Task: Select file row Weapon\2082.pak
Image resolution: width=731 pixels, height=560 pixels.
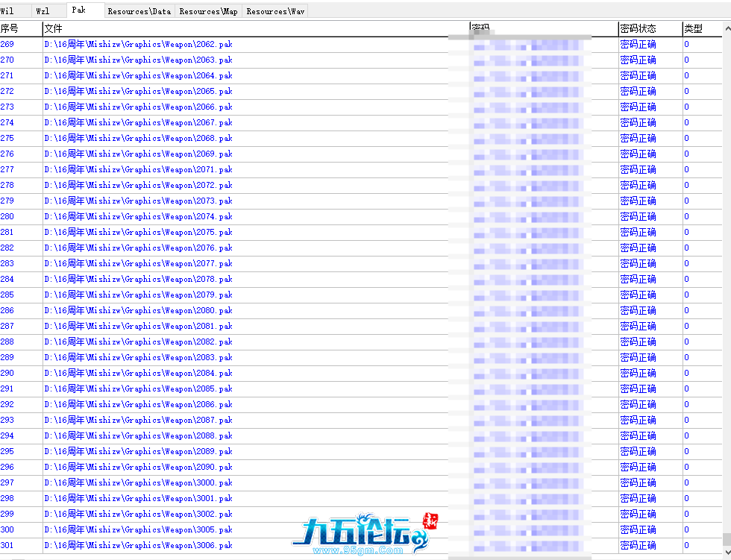Action: 361,342
